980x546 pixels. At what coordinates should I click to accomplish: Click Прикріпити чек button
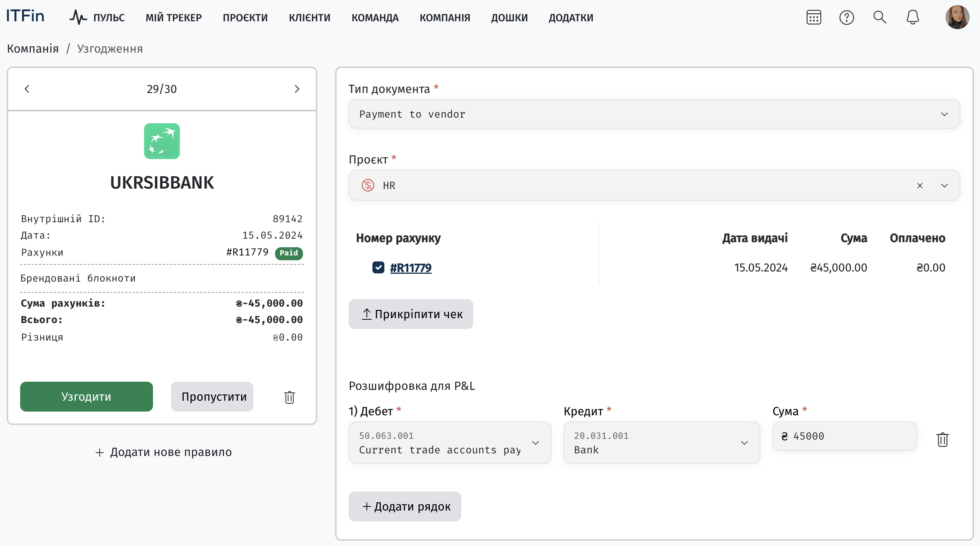[411, 314]
